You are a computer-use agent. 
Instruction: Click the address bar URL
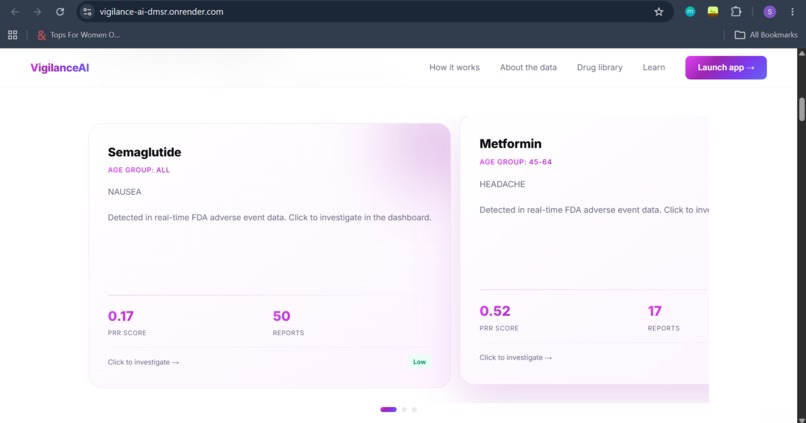pyautogui.click(x=161, y=12)
